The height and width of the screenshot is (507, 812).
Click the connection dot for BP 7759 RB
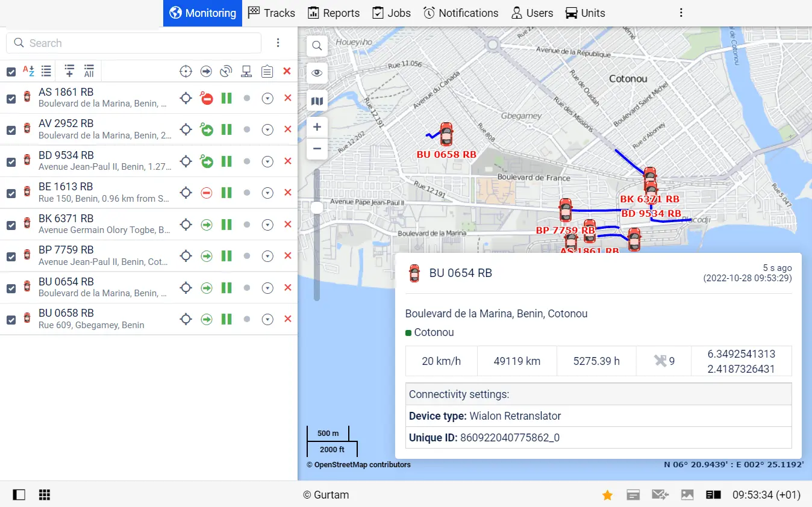[247, 256]
